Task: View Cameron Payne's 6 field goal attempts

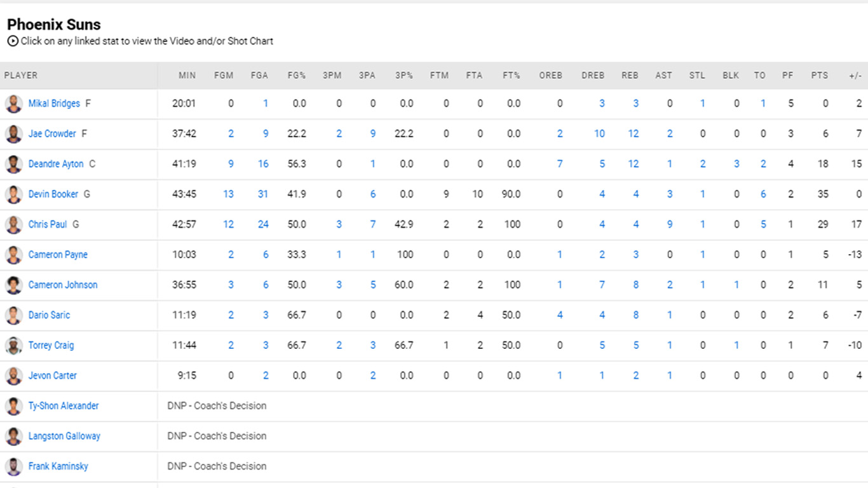Action: pos(266,255)
